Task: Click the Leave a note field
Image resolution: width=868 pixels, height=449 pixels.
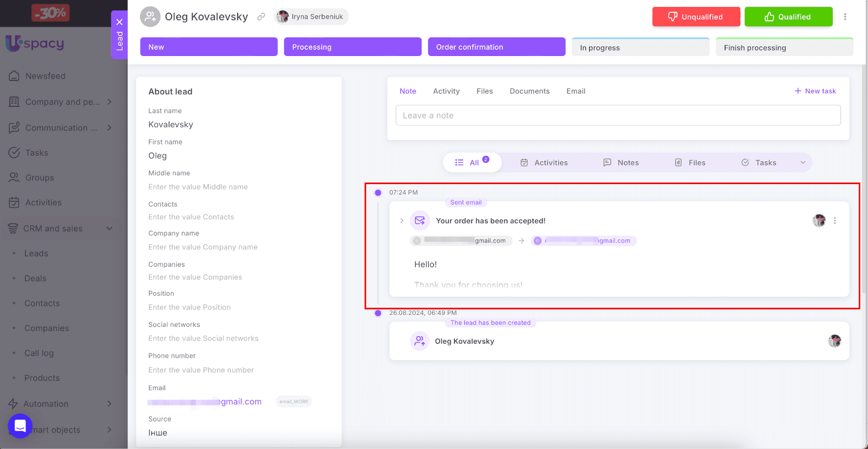Action: point(618,116)
